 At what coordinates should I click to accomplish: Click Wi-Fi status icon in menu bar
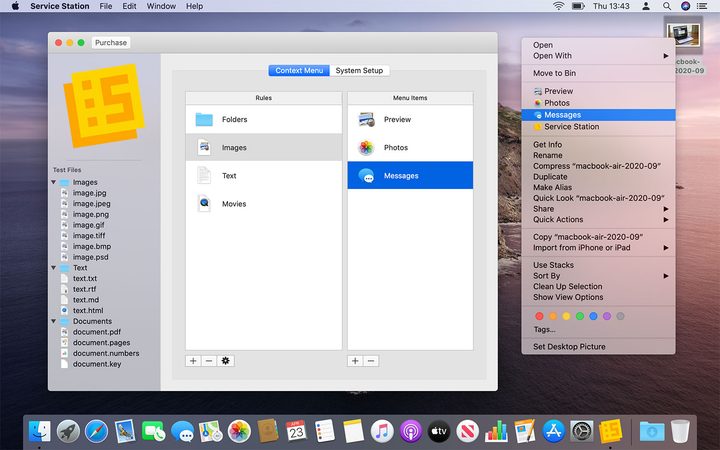pyautogui.click(x=558, y=6)
